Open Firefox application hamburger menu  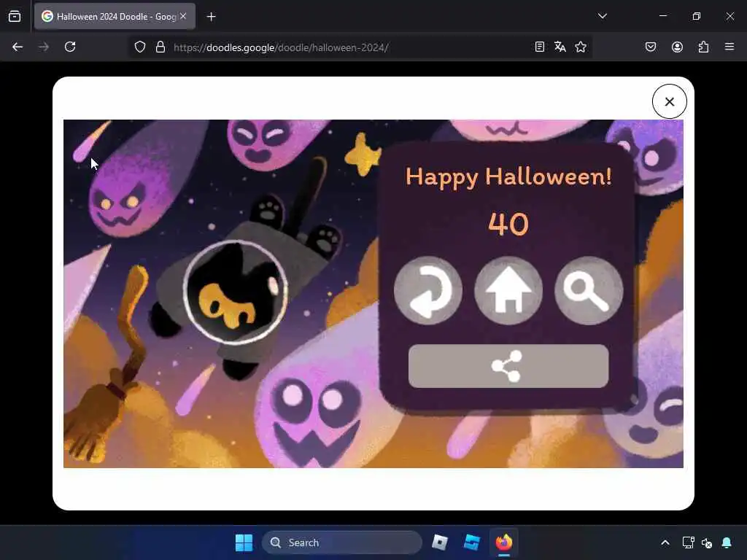pyautogui.click(x=729, y=47)
